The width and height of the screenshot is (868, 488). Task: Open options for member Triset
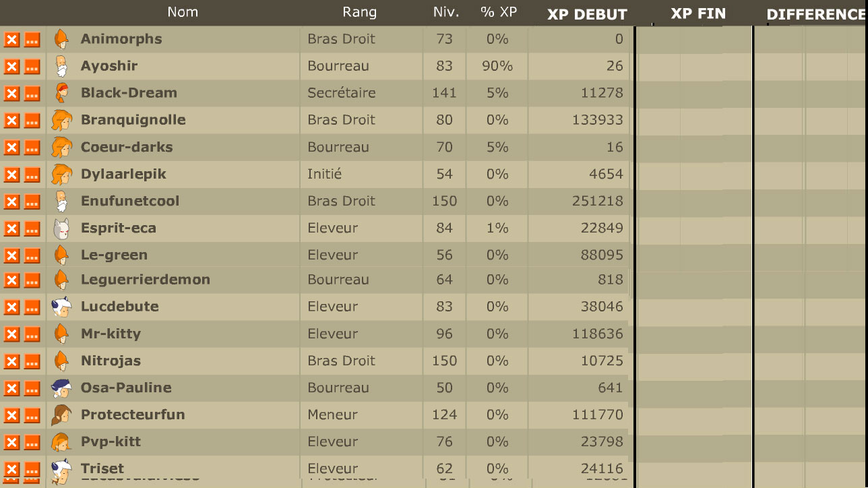[32, 469]
